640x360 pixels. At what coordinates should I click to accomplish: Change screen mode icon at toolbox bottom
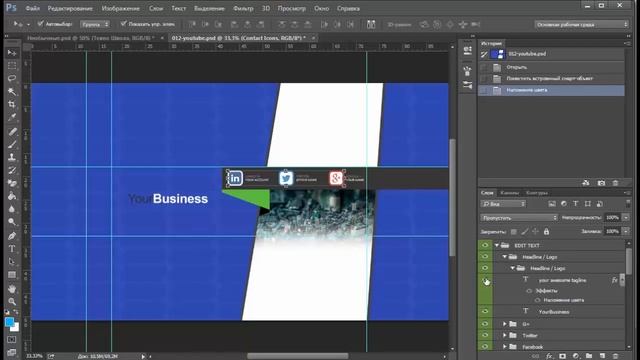pos(12,352)
